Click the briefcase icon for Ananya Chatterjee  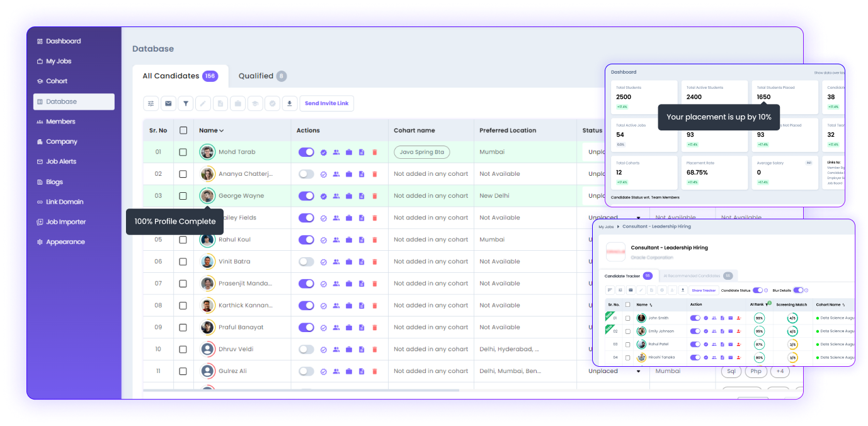(348, 173)
